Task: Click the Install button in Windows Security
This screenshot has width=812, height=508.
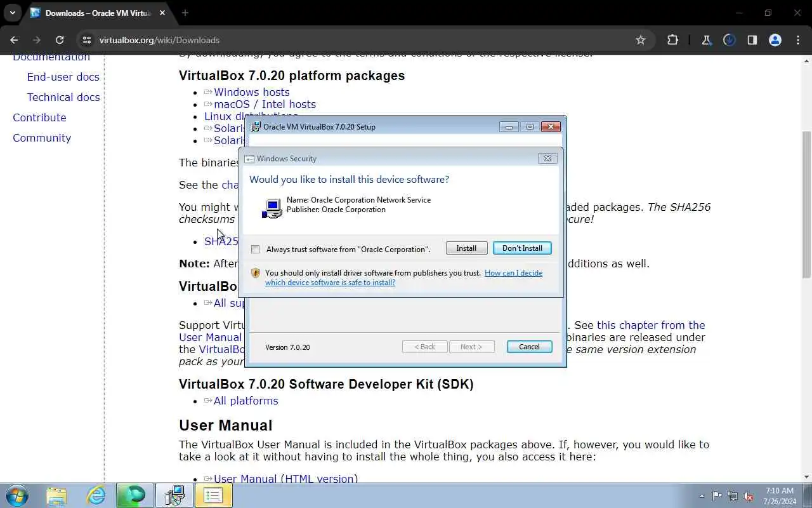Action: click(466, 248)
